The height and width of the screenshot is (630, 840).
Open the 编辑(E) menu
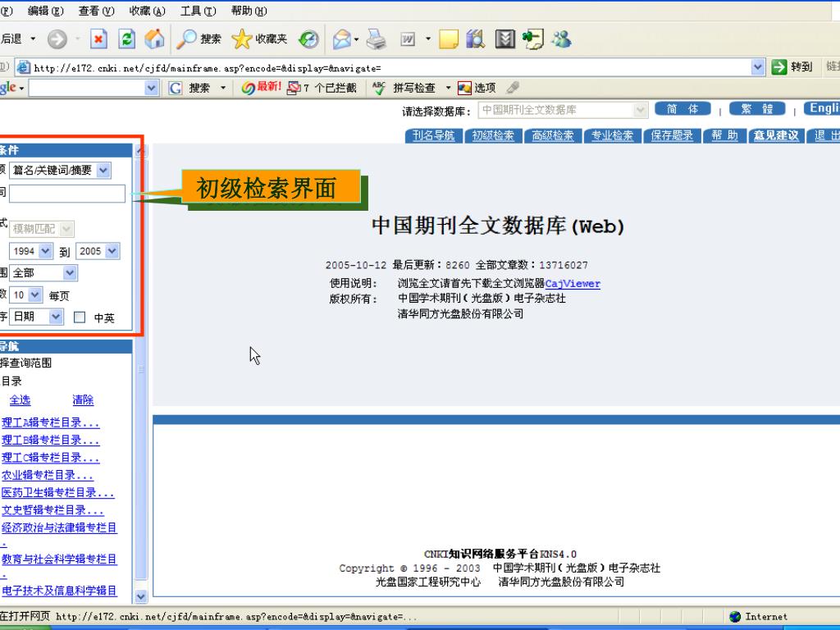(x=46, y=11)
